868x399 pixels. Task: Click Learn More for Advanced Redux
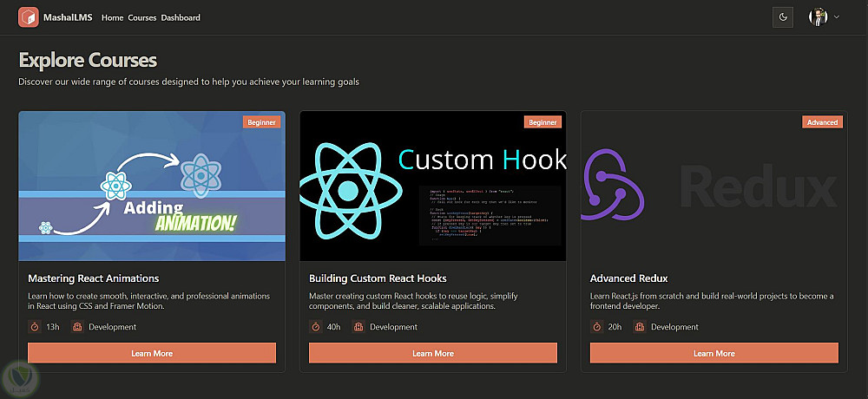(714, 353)
